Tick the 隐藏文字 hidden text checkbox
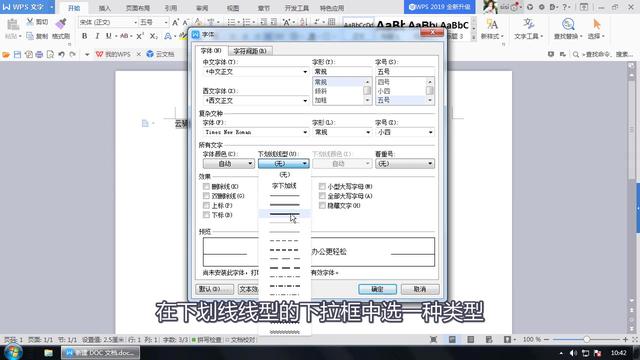Screen dimensions: 640x360 (322, 205)
